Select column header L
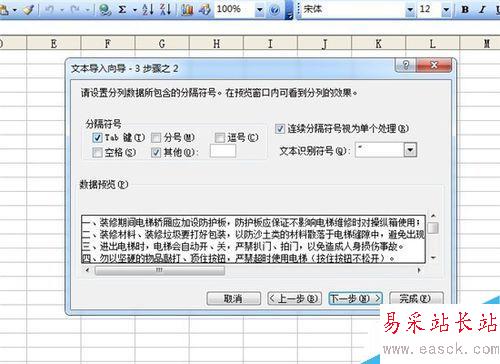Viewport: 500px width, 364px height. [433, 43]
